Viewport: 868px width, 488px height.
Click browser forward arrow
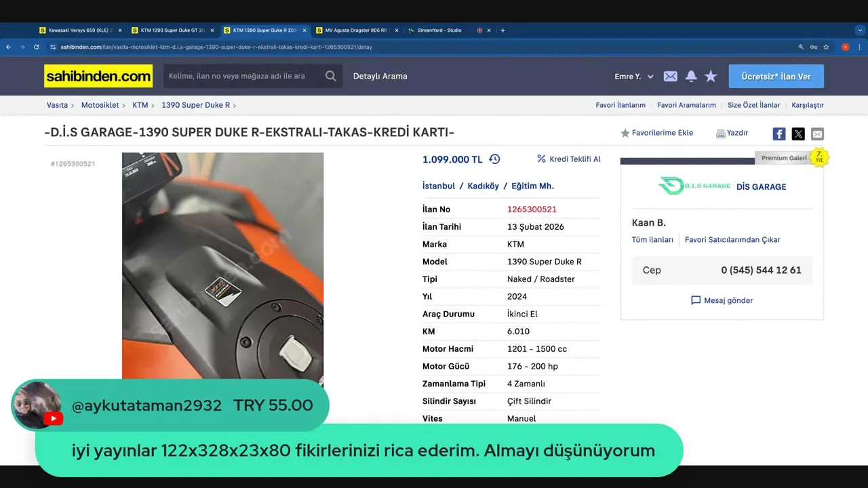[x=22, y=47]
